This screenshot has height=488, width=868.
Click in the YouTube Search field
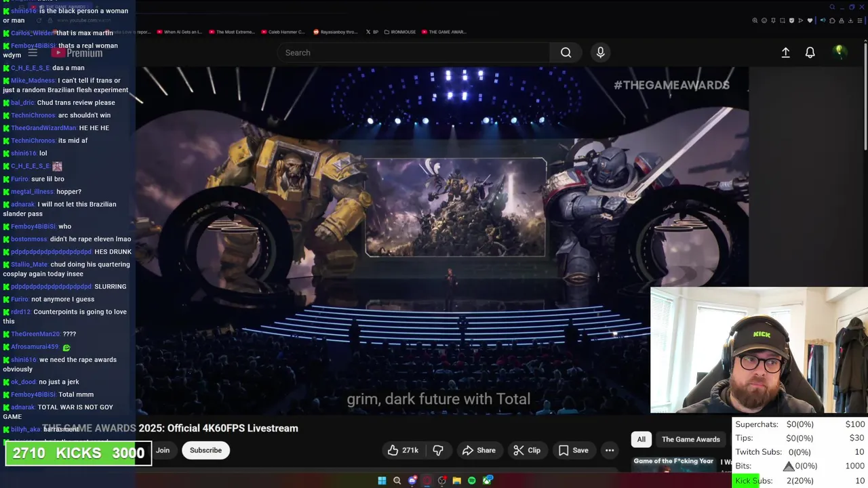(x=414, y=53)
